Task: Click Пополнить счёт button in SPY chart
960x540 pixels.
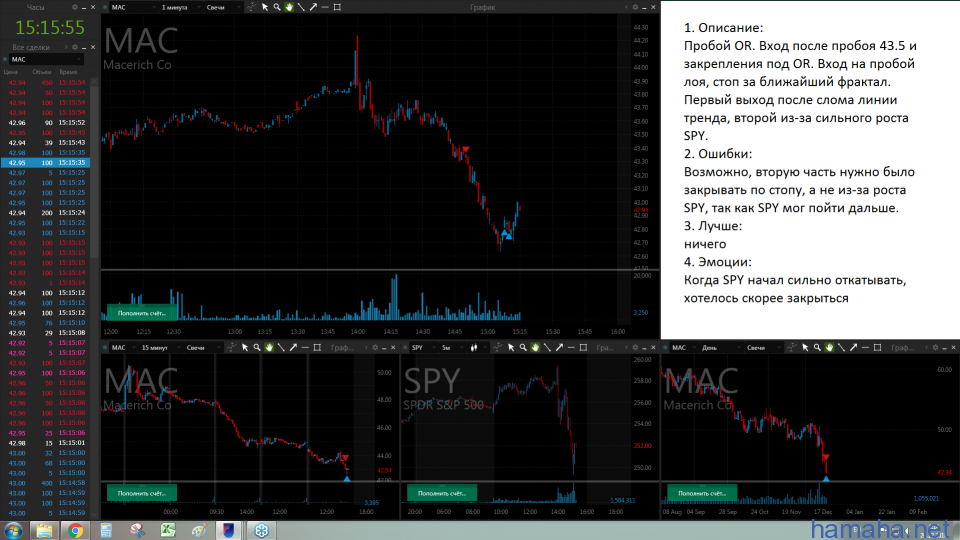Action: coord(442,493)
